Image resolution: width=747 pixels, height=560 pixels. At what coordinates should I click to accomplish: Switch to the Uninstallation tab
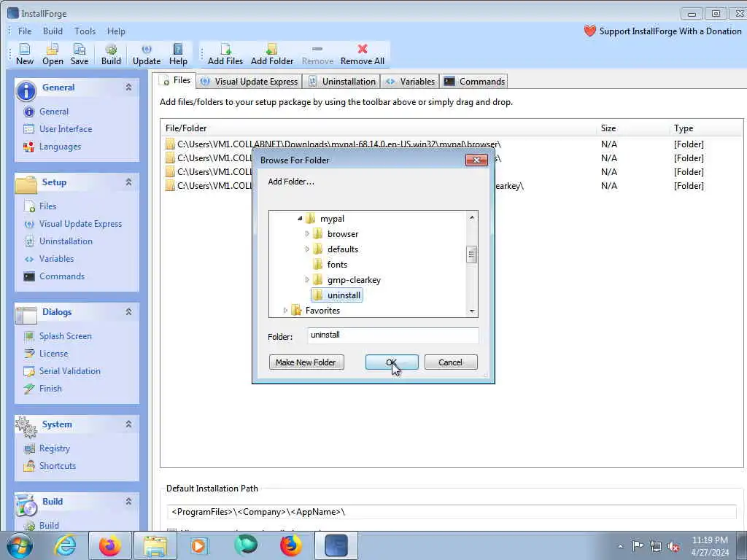(x=341, y=82)
